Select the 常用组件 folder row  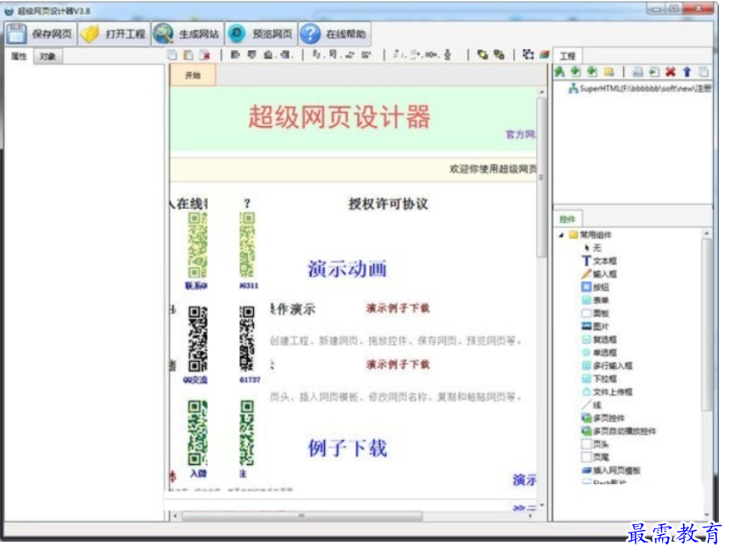pyautogui.click(x=590, y=235)
